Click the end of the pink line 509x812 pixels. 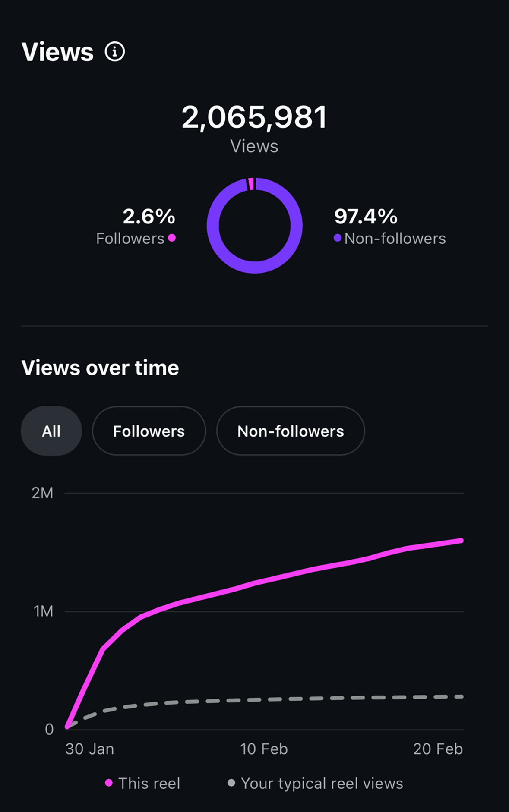pos(461,541)
